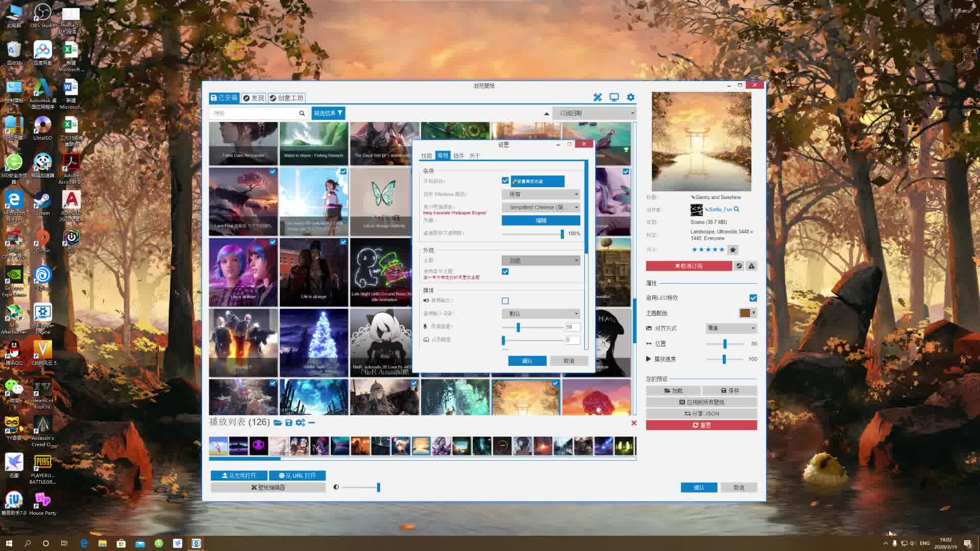Viewport: 980px width, 551px height.
Task: Select the General tab in settings
Action: coord(443,156)
